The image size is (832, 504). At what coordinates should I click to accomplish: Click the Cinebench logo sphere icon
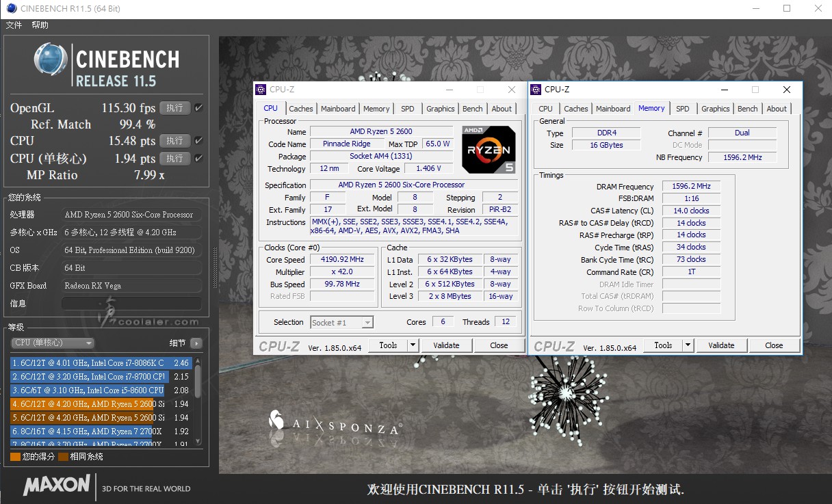point(51,59)
